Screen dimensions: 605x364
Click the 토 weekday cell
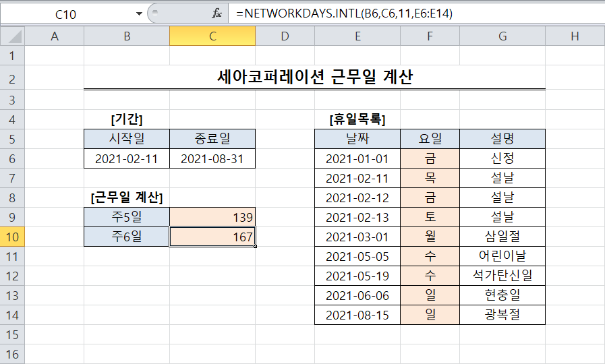tap(430, 217)
